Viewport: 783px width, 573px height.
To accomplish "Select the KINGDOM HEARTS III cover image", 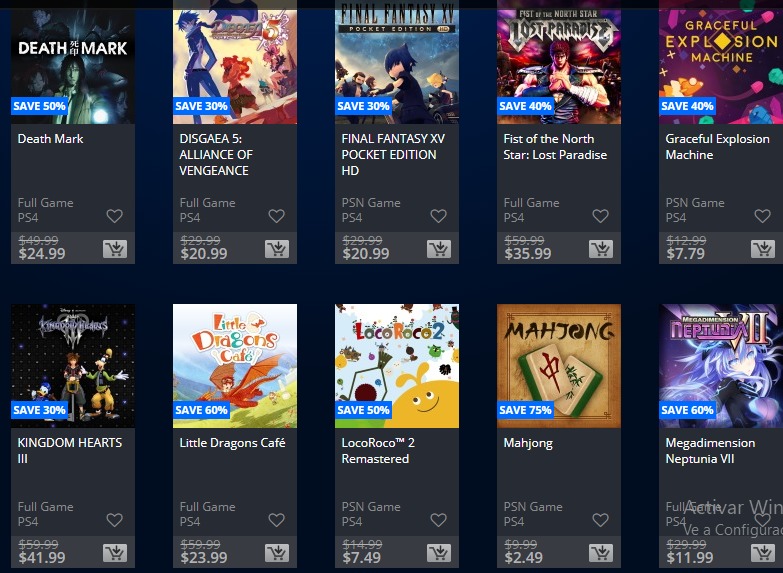I will pyautogui.click(x=73, y=366).
